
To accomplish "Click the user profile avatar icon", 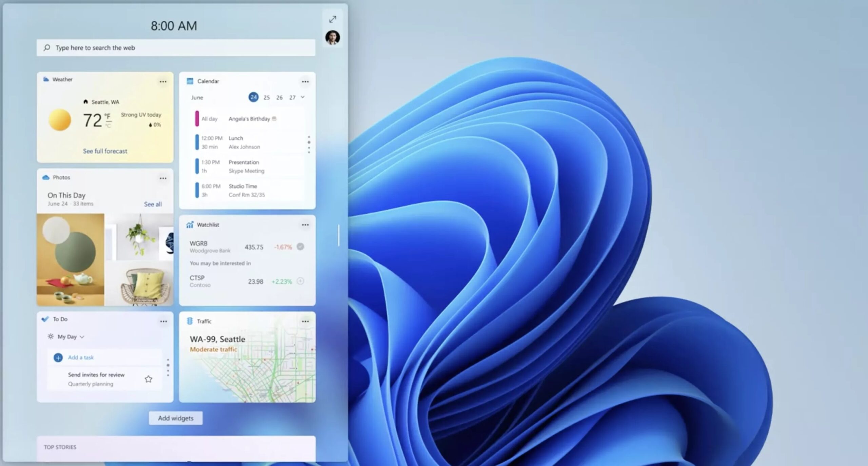I will 332,38.
